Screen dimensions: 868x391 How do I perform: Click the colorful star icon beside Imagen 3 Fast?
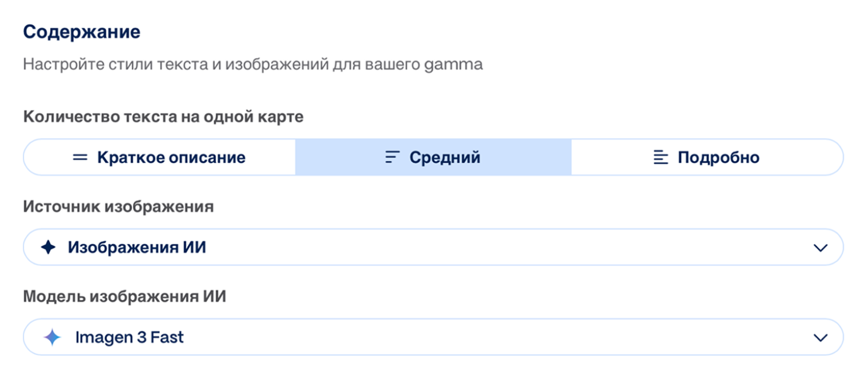pyautogui.click(x=52, y=337)
